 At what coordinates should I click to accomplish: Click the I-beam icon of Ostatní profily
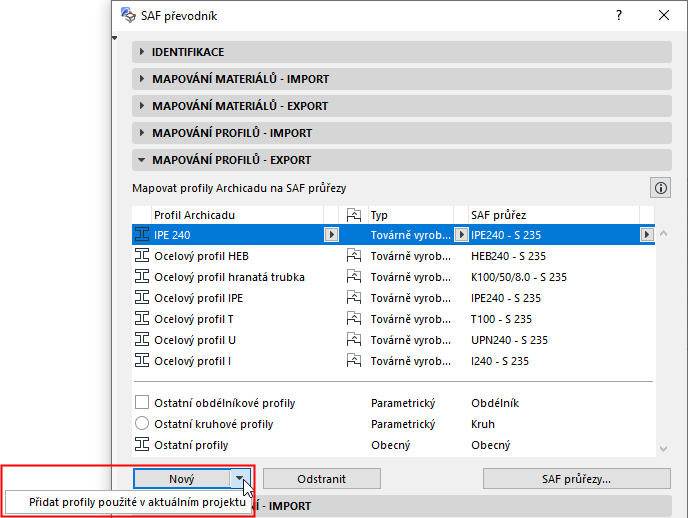tap(142, 445)
